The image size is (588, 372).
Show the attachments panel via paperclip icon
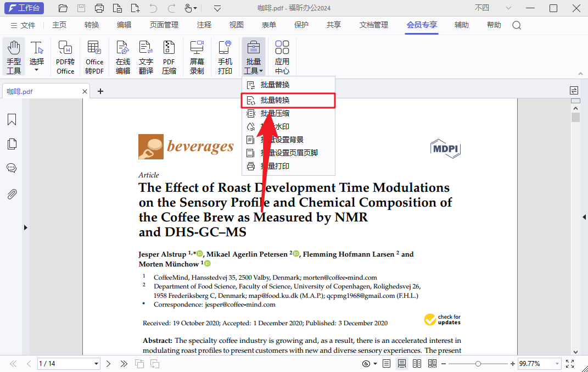pos(12,194)
